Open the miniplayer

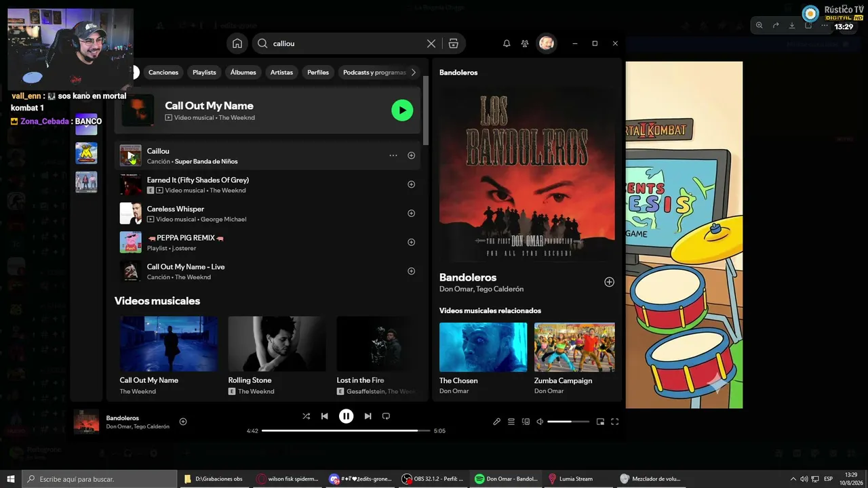click(600, 422)
